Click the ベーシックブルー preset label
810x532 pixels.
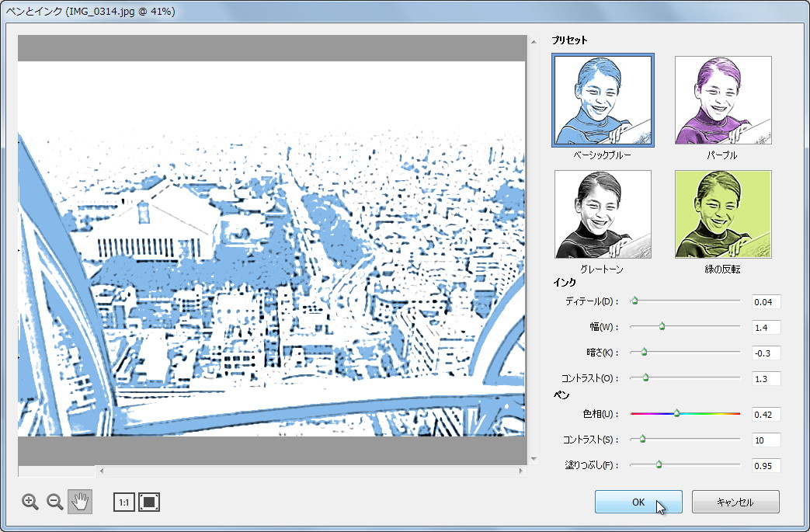(603, 155)
